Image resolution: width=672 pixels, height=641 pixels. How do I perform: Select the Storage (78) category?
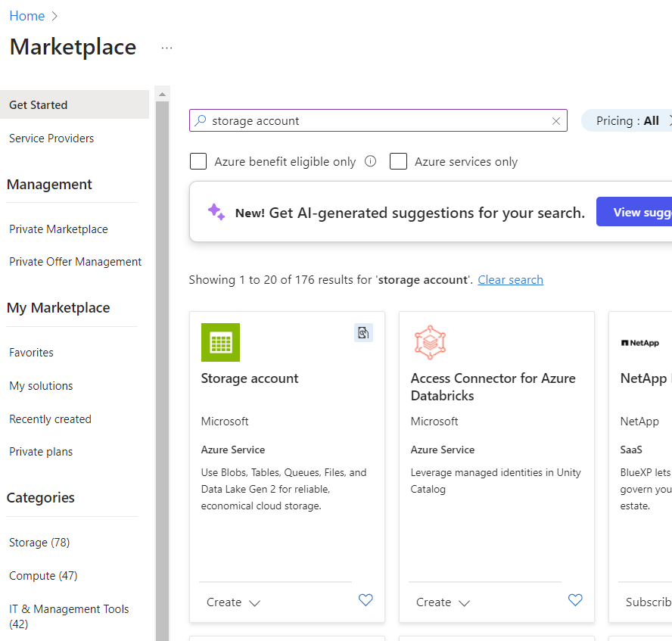39,543
